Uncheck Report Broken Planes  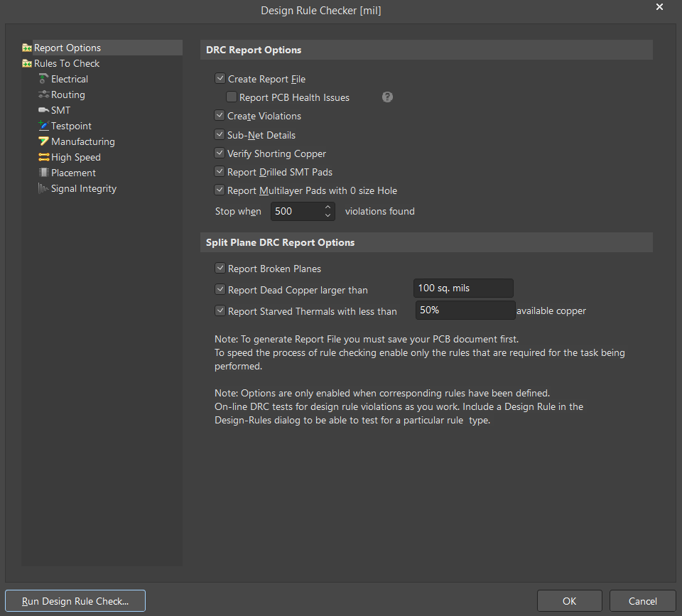[220, 269]
